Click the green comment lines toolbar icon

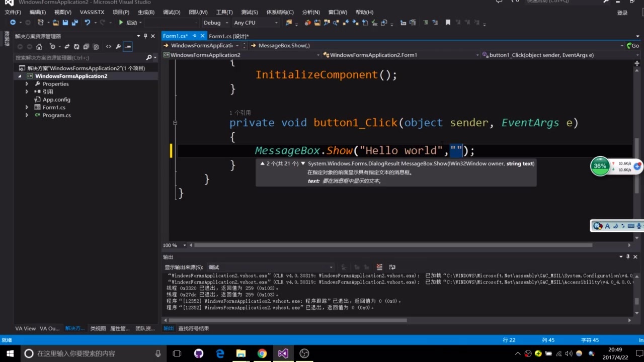(426, 23)
